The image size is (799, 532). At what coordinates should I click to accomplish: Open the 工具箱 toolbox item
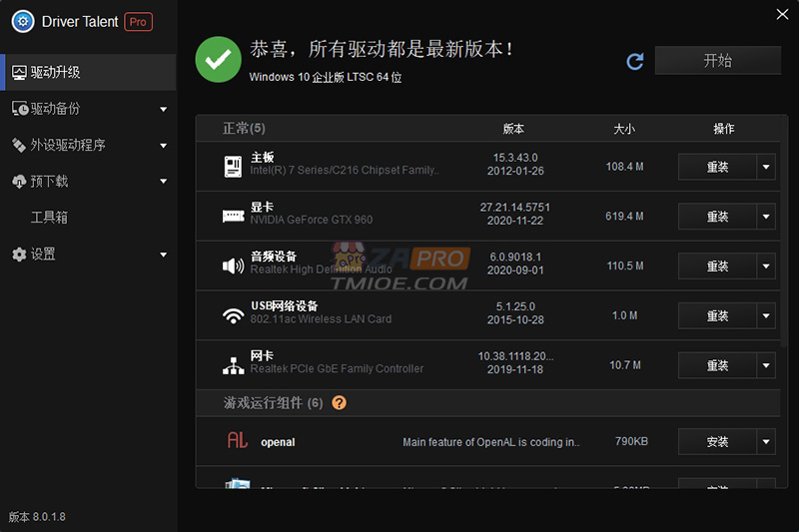click(88, 218)
